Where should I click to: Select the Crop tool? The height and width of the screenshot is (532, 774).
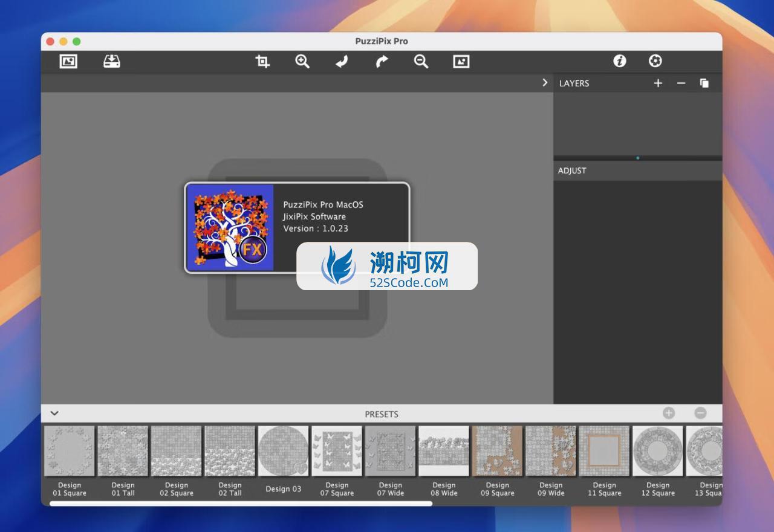[262, 61]
